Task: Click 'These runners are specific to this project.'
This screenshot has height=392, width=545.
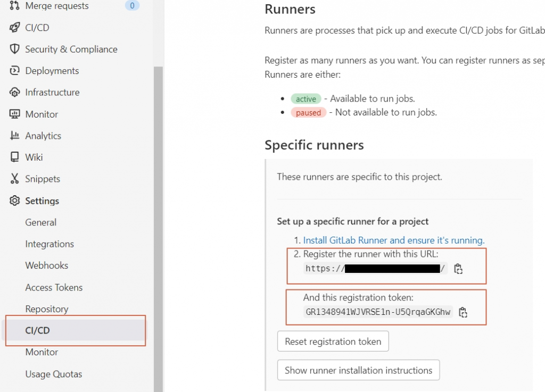Action: 359,177
